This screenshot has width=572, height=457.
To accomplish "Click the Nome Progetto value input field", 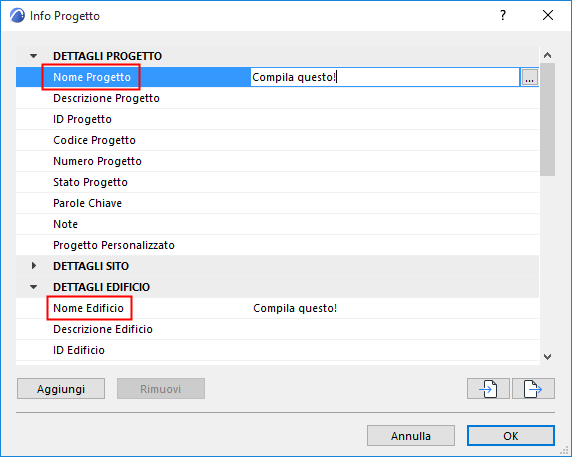I will [x=385, y=77].
